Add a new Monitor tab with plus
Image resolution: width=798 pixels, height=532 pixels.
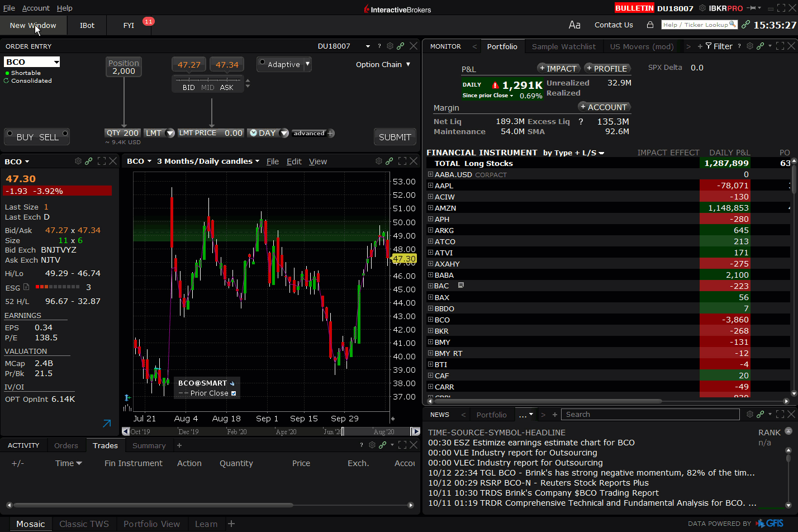click(x=700, y=46)
